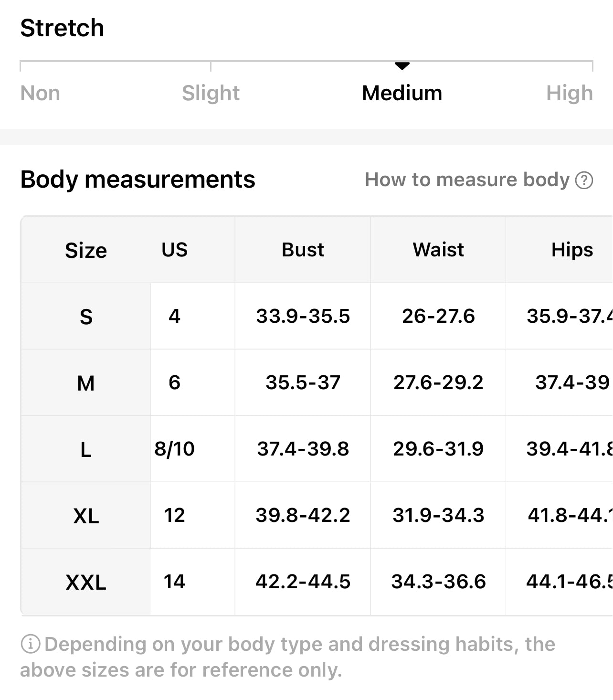Click the 8/10 US size cell

[174, 449]
